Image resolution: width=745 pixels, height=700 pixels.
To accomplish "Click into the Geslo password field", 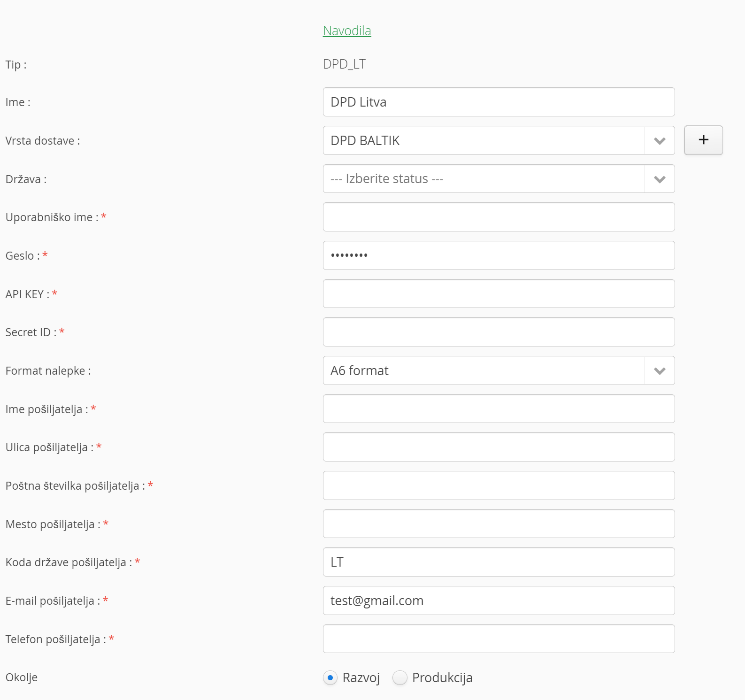I will click(x=499, y=255).
